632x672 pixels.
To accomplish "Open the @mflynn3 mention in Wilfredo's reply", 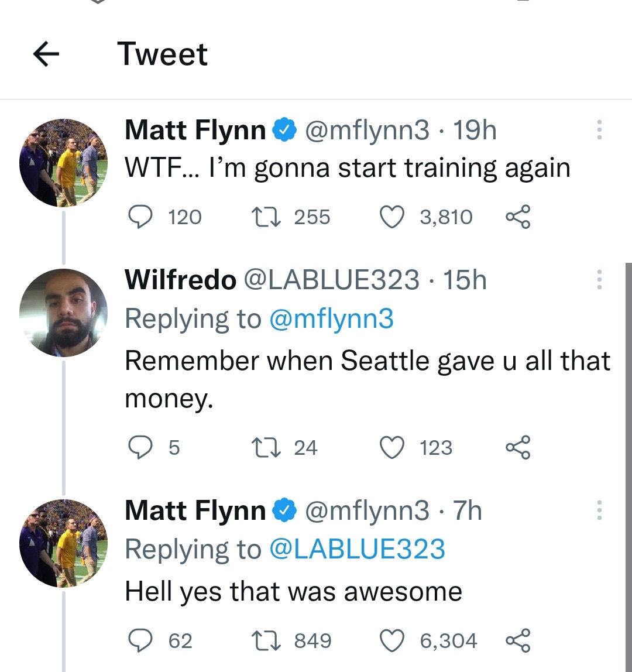I will coord(331,319).
